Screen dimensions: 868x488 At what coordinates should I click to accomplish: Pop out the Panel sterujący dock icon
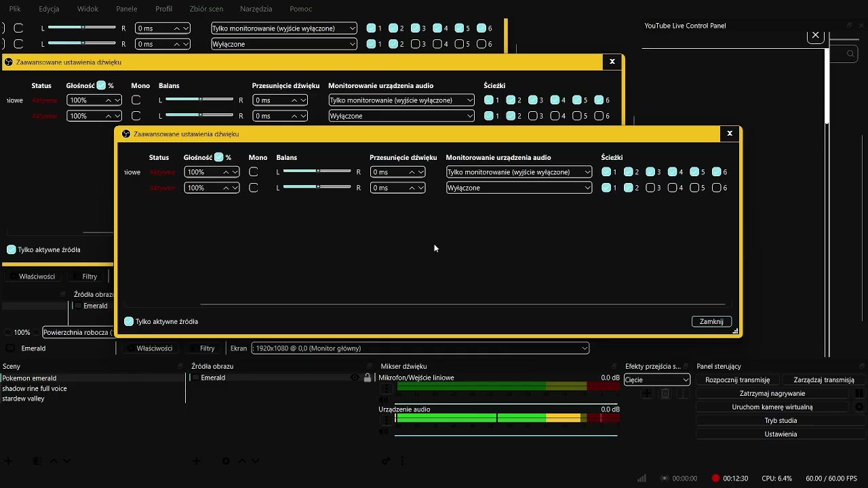861,366
